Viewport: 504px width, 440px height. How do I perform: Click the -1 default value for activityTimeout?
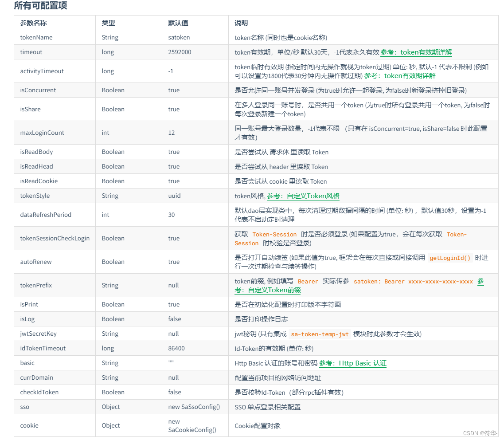[x=171, y=71]
